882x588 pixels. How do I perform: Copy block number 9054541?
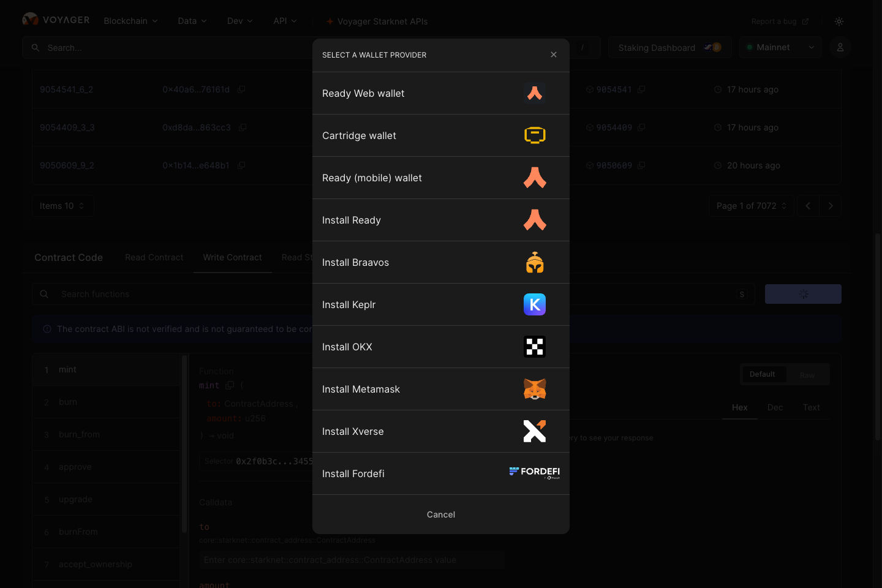coord(641,89)
